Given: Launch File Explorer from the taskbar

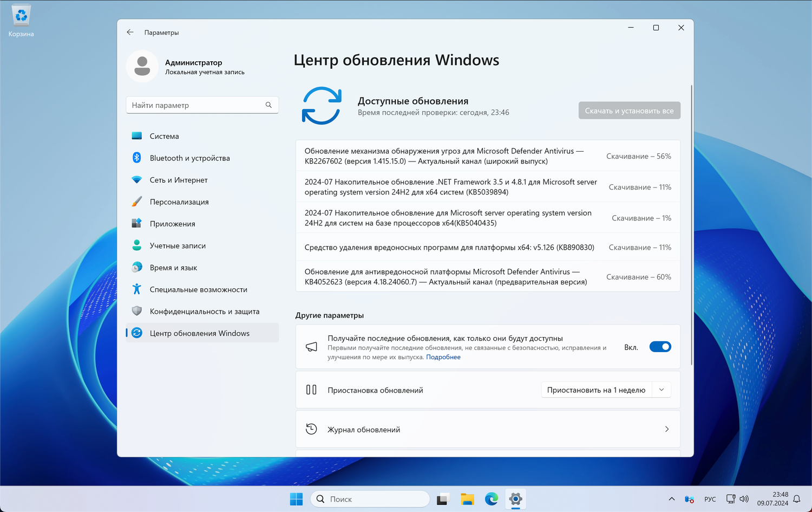Looking at the screenshot, I should (x=467, y=499).
